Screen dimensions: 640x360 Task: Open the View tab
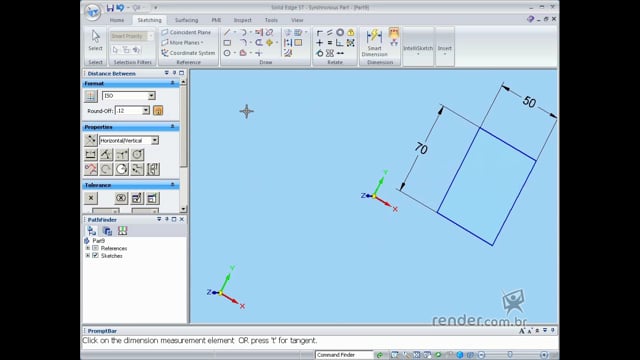pyautogui.click(x=297, y=20)
